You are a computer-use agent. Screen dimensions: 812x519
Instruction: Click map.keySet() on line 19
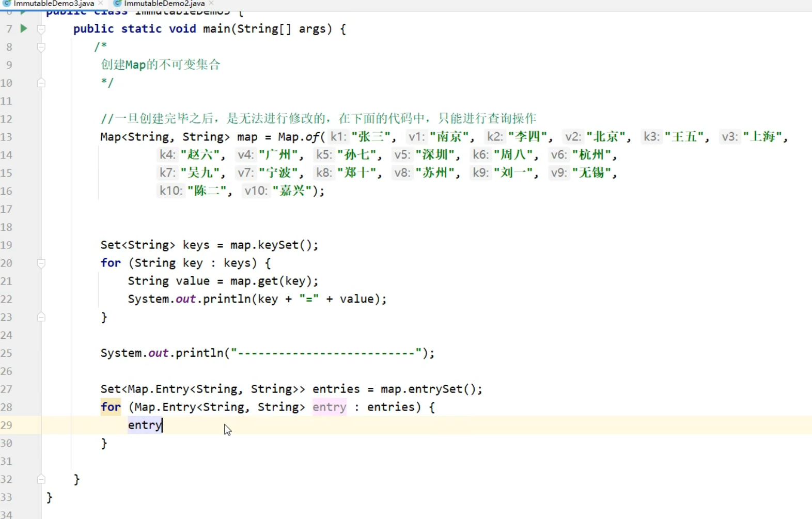click(271, 245)
